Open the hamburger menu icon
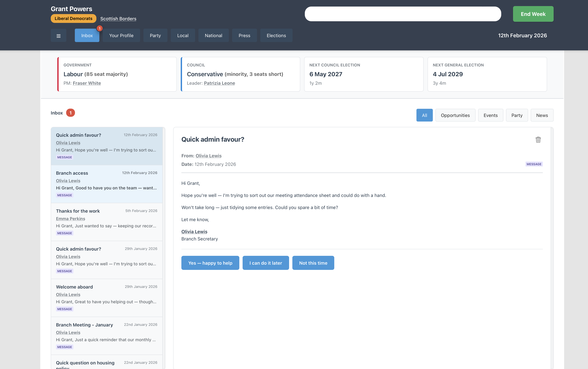588x369 pixels. pyautogui.click(x=58, y=36)
